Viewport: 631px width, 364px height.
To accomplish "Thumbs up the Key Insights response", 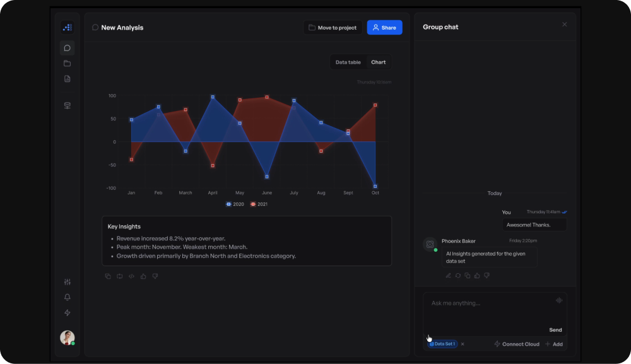I will point(143,276).
